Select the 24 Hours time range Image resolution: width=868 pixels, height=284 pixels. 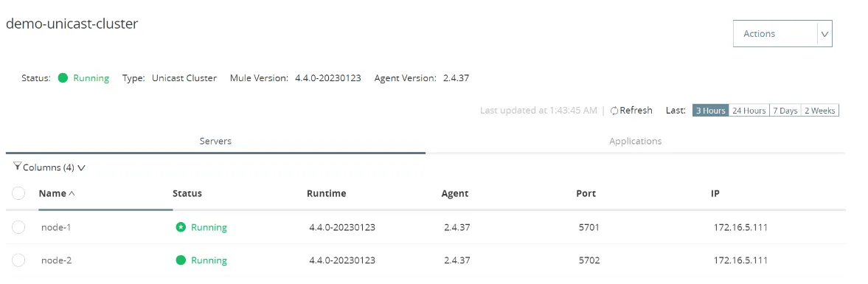(x=749, y=111)
